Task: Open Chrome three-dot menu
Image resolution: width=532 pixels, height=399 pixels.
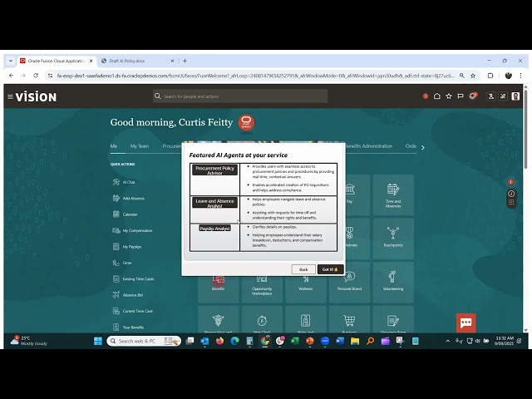Action: tap(520, 76)
